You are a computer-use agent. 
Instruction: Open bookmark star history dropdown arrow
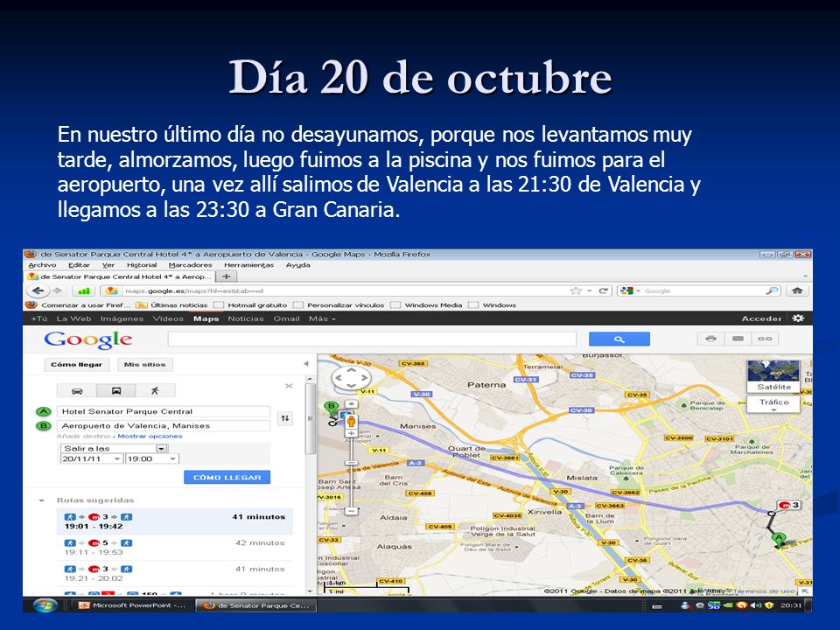[589, 290]
